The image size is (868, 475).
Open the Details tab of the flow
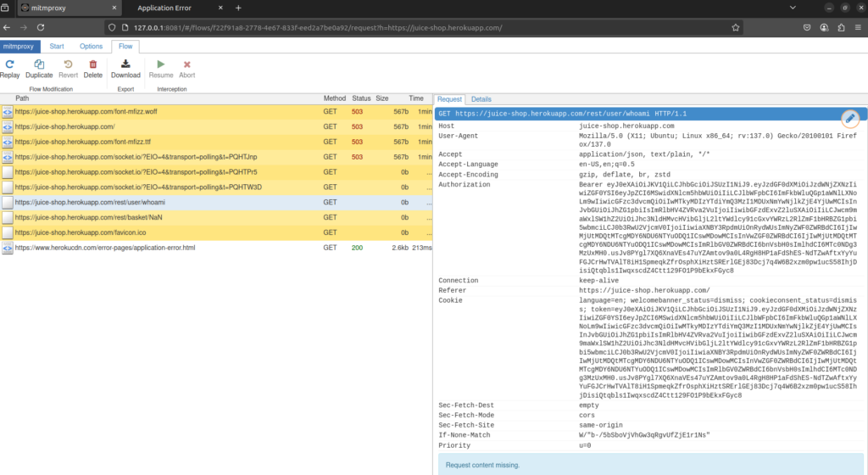tap(481, 99)
